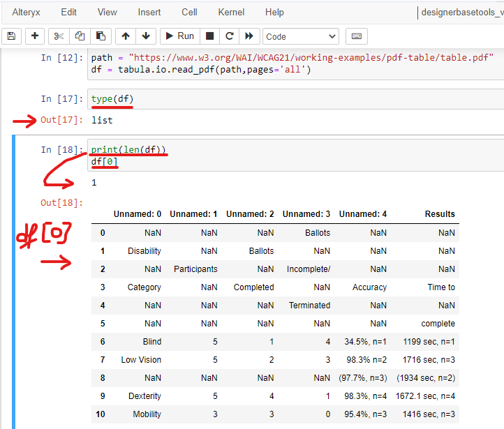Image resolution: width=504 pixels, height=429 pixels.
Task: Insert a new cell with the plus icon
Action: point(35,36)
